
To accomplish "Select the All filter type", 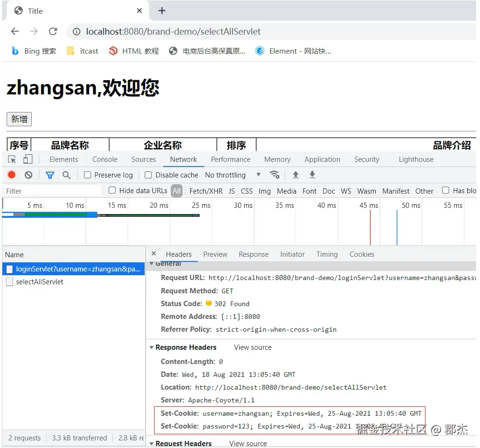I will (176, 191).
